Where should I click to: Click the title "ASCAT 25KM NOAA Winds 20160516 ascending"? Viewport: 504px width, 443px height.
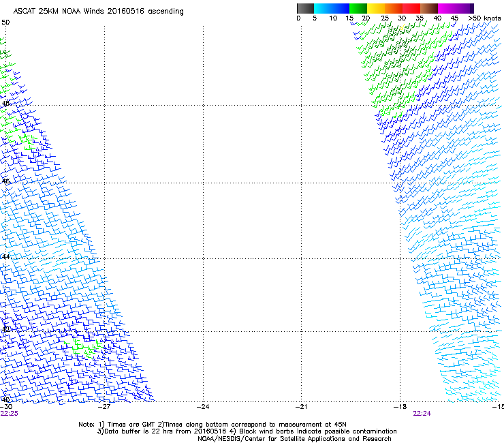[x=98, y=12]
